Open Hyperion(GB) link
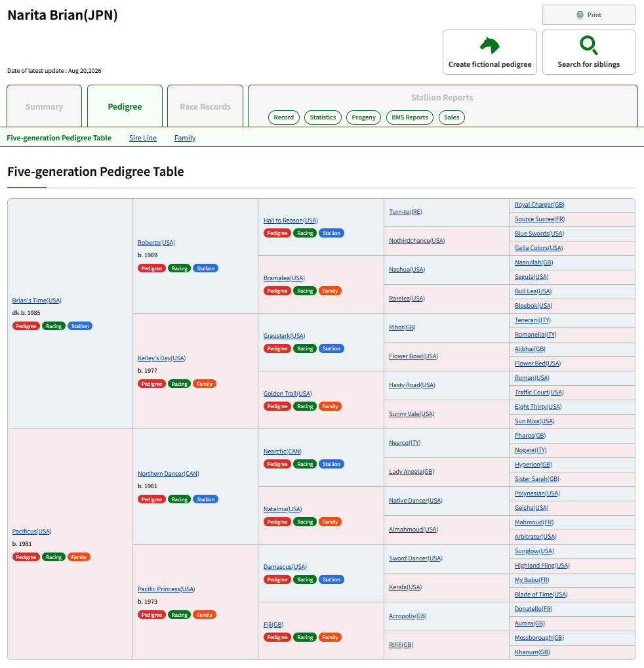The height and width of the screenshot is (668, 644). click(533, 465)
